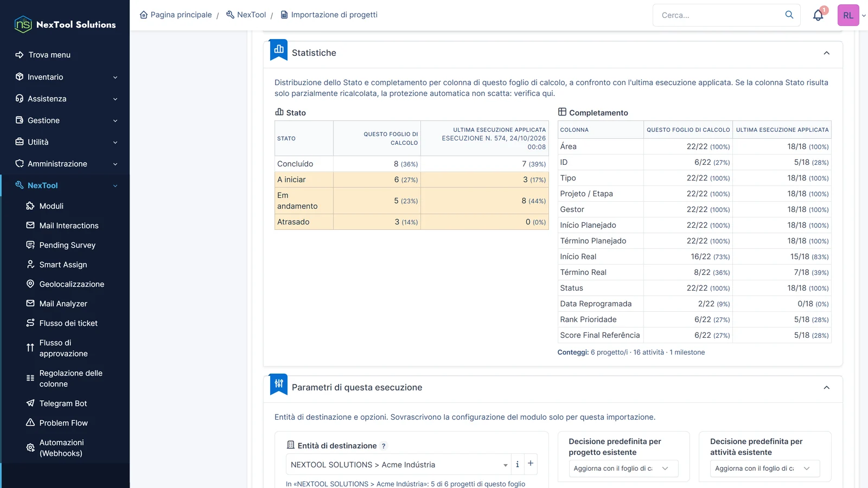The image size is (868, 488).
Task: Click Importazione di progetti breadcrumb
Action: point(334,15)
